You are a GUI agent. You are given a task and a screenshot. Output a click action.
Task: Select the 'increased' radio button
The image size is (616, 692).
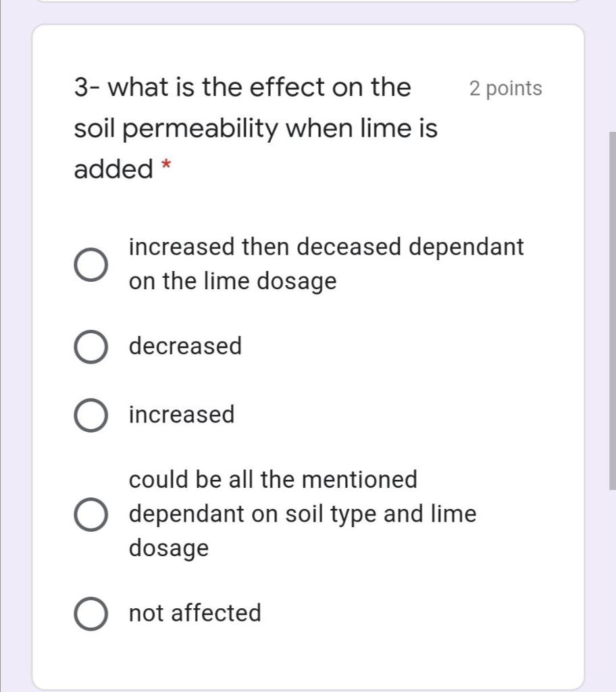click(91, 415)
